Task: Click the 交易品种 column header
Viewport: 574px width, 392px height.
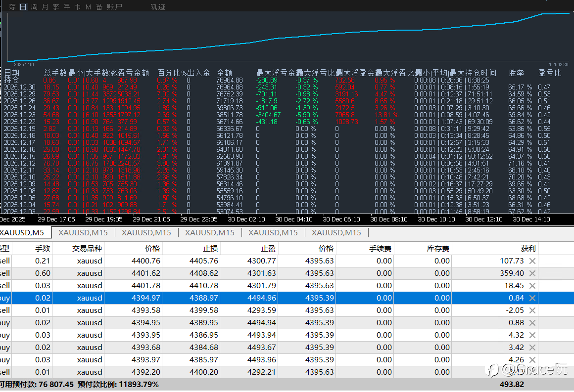Action: click(x=87, y=248)
